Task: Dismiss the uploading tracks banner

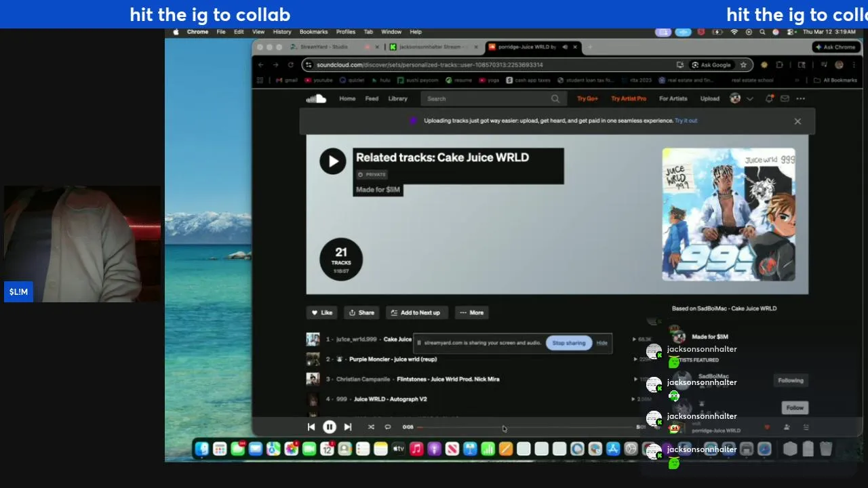Action: pyautogui.click(x=797, y=121)
